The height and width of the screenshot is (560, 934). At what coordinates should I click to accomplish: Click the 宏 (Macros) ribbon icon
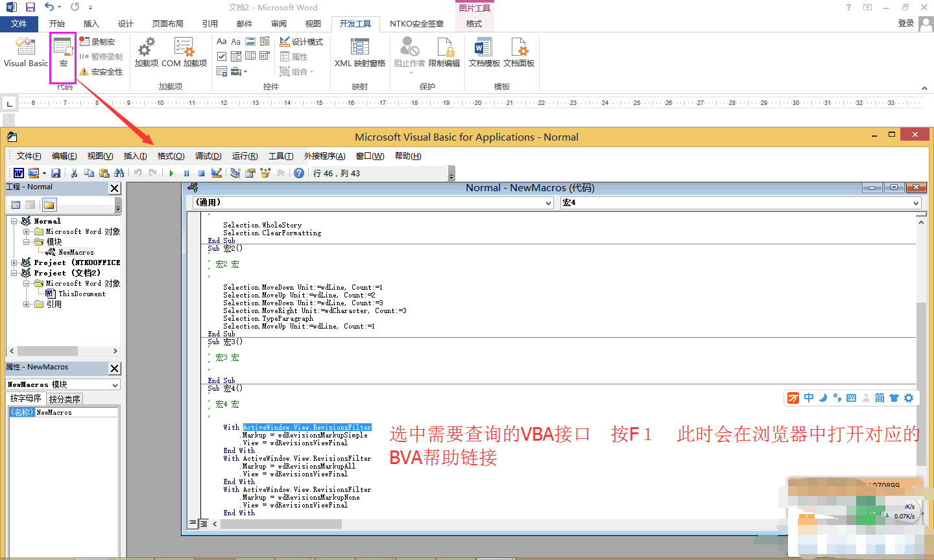[63, 52]
